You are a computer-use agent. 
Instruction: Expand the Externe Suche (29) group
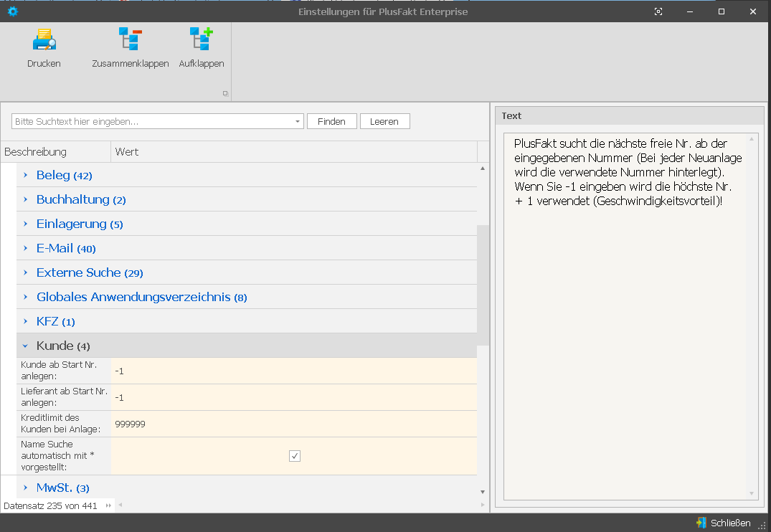[26, 272]
